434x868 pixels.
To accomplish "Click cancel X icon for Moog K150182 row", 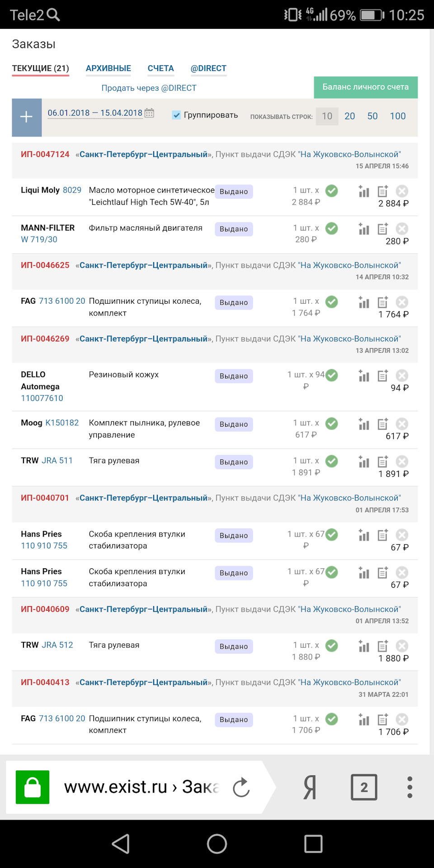I will pos(402,424).
